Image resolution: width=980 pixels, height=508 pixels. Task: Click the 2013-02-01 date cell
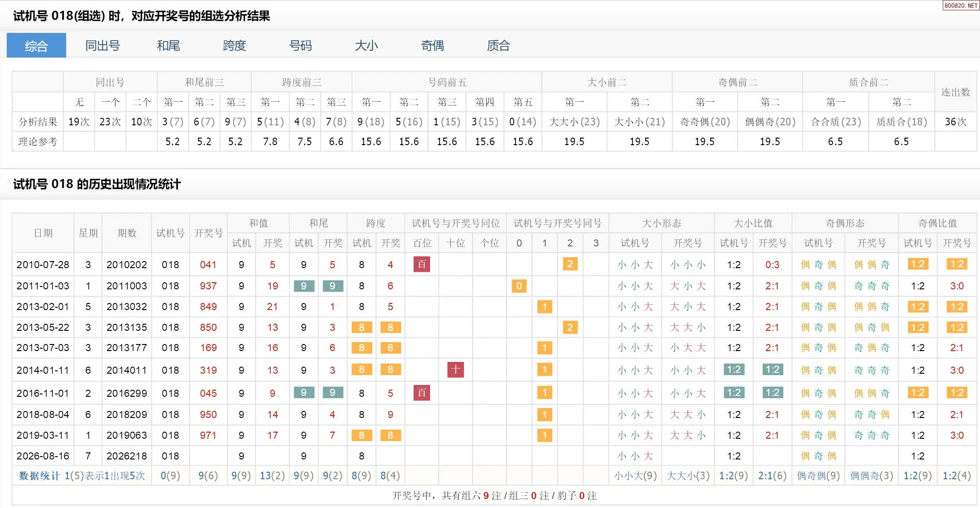pyautogui.click(x=43, y=307)
